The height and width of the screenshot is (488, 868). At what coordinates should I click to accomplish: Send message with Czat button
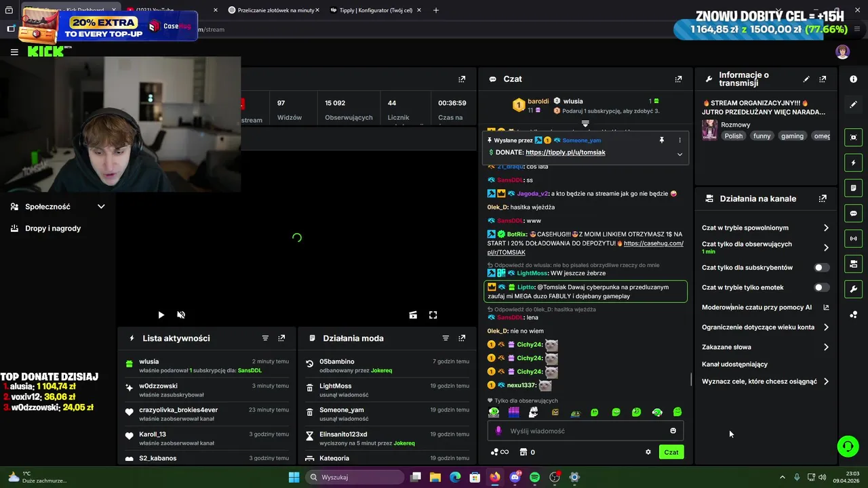click(x=671, y=452)
